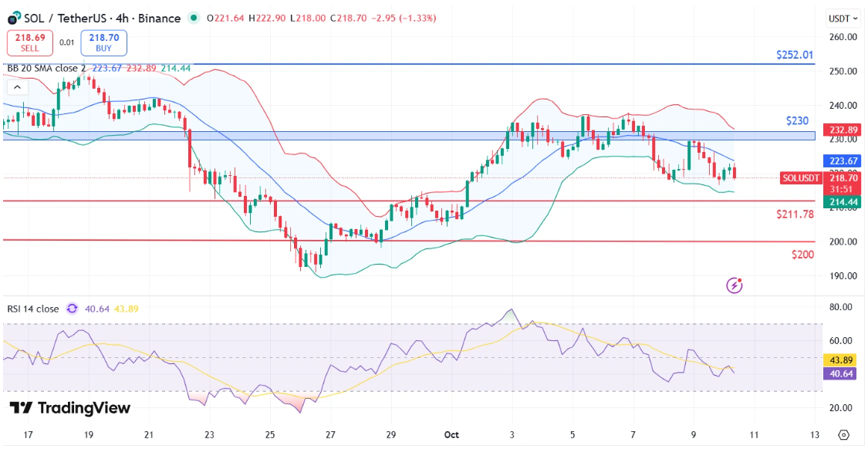Select the BB 20 SMA close indicator legend
This screenshot has height=449, width=868.
point(46,68)
